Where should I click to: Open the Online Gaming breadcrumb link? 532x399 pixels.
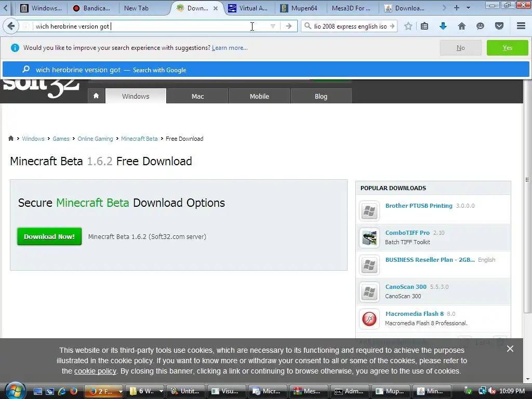tap(95, 139)
